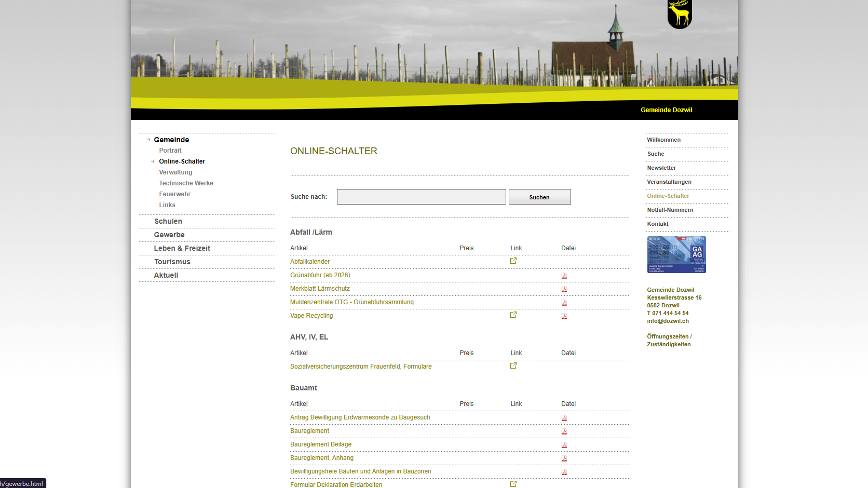This screenshot has width=868, height=488.
Task: Click the GA travelcard thumbnail image
Action: [x=676, y=255]
